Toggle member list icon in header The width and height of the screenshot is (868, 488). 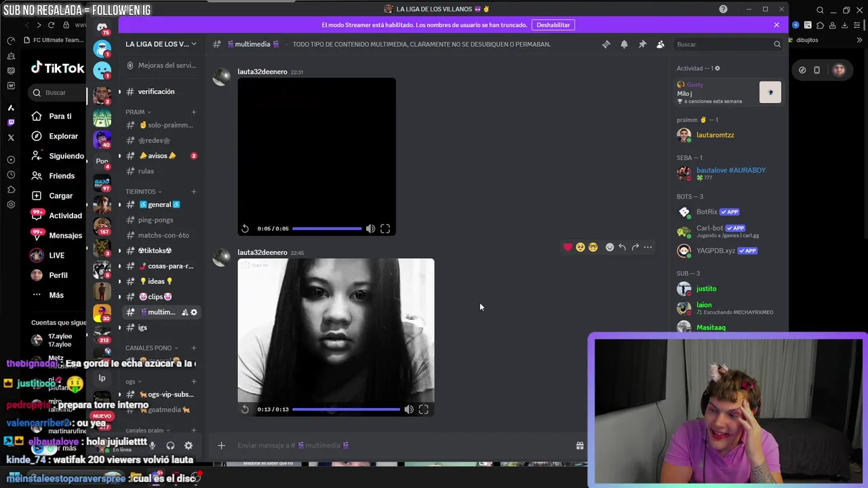[x=660, y=44]
